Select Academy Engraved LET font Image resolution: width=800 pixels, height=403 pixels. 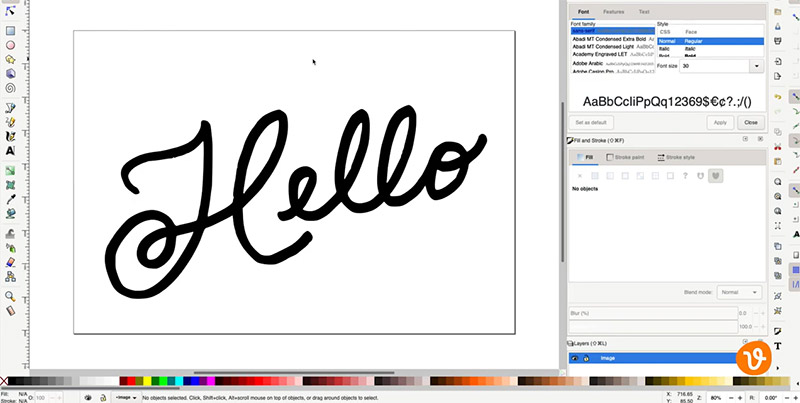pyautogui.click(x=612, y=54)
